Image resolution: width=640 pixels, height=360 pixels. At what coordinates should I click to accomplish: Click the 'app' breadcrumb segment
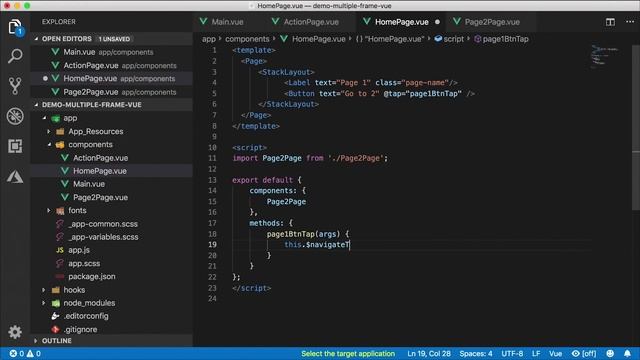coord(209,39)
